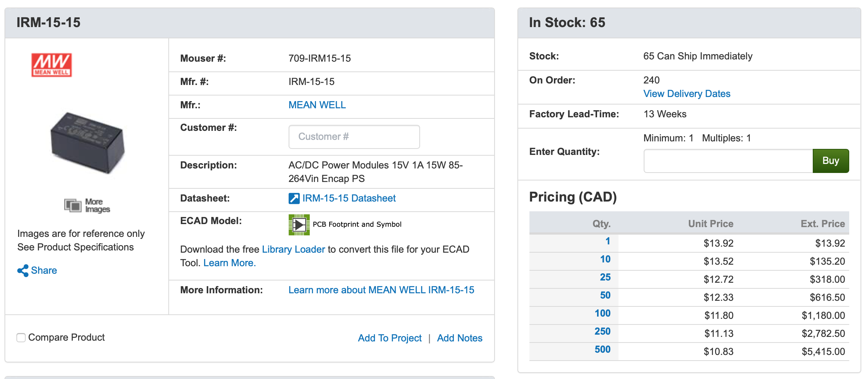Open Learn more about MEAN WELL IRM-15-15
The image size is (868, 379).
[381, 290]
